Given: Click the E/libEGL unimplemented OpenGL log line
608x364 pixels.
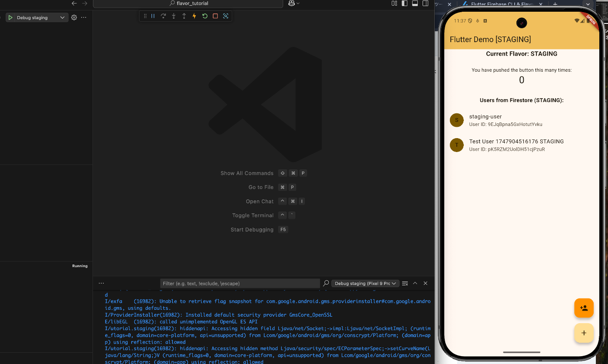Looking at the screenshot, I should [181, 322].
